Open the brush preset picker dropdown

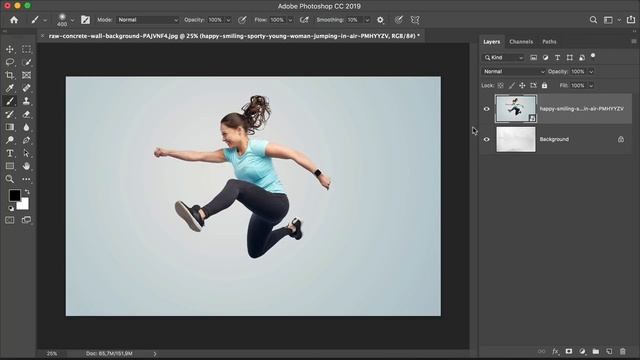pos(72,20)
